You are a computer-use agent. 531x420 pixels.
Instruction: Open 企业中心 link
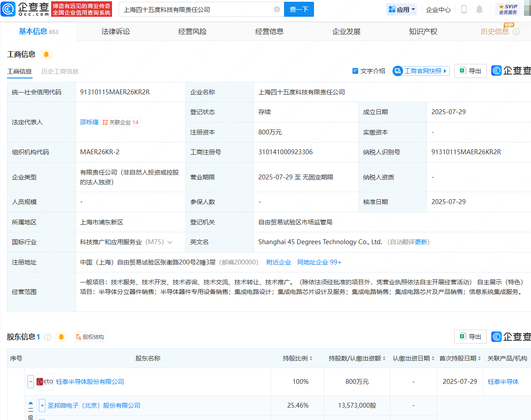(x=438, y=9)
